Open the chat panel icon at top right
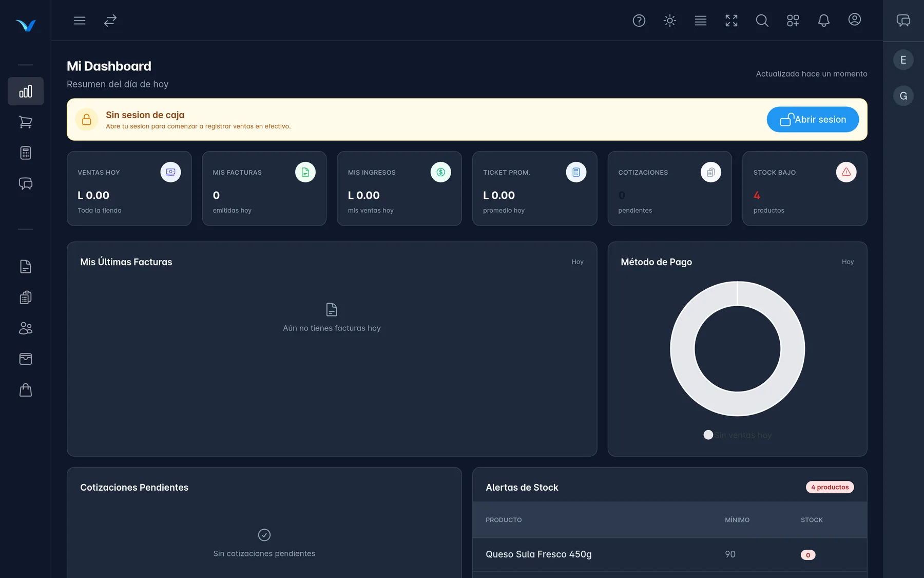The height and width of the screenshot is (578, 924). (x=903, y=21)
